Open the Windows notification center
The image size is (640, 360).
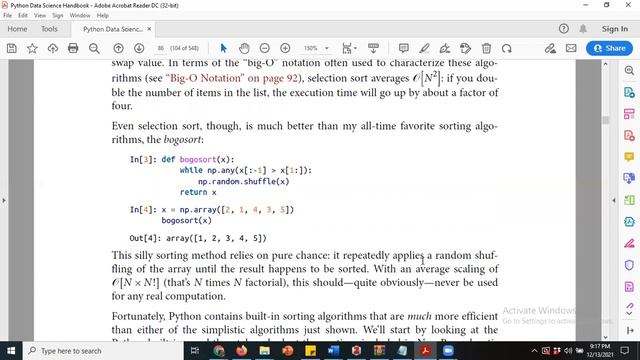pyautogui.click(x=624, y=351)
